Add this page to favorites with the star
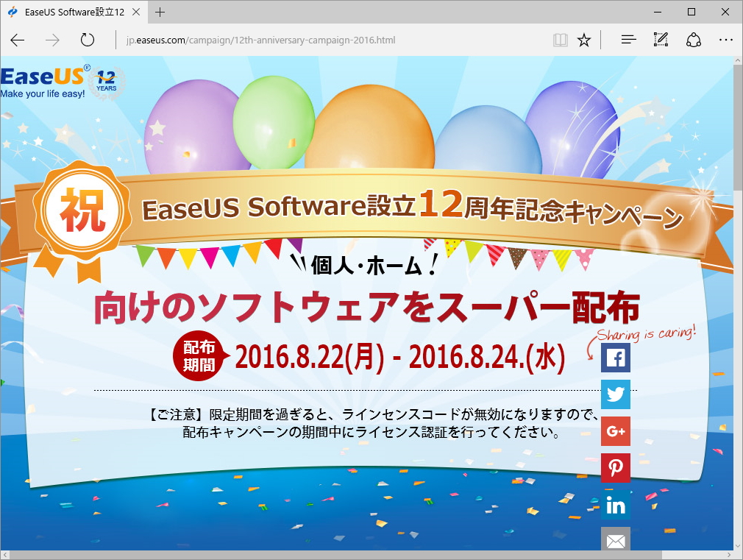Viewport: 743px width, 560px height. 583,39
